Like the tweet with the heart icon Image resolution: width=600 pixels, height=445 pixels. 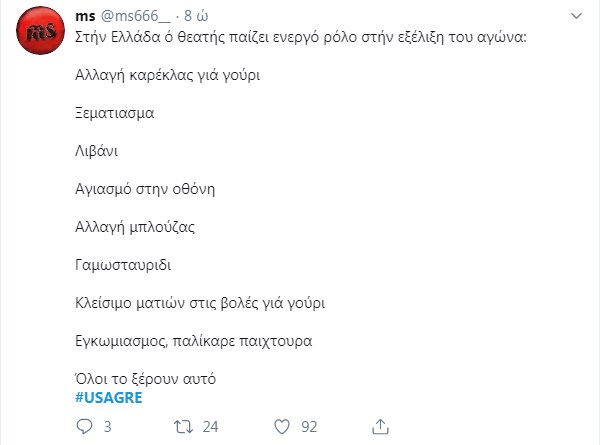[282, 427]
